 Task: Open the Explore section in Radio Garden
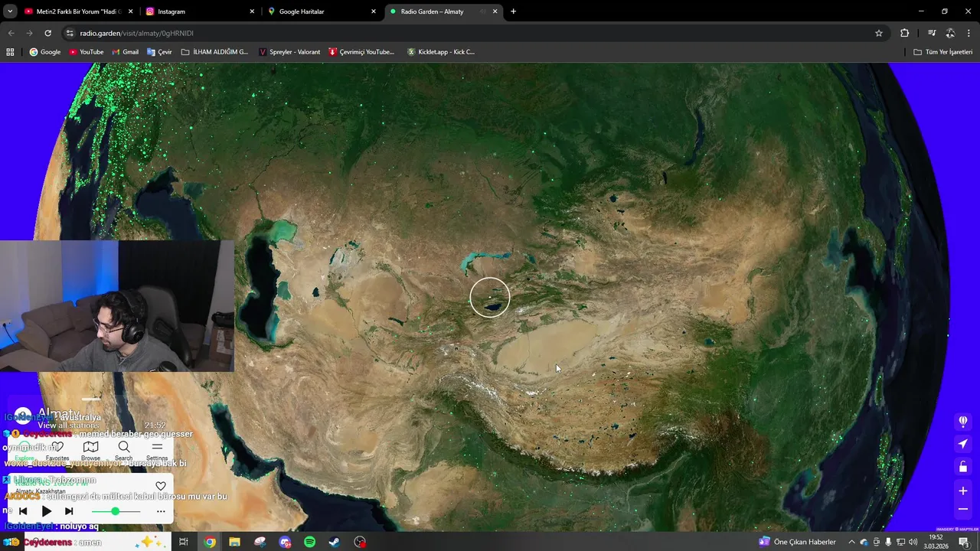(x=24, y=450)
